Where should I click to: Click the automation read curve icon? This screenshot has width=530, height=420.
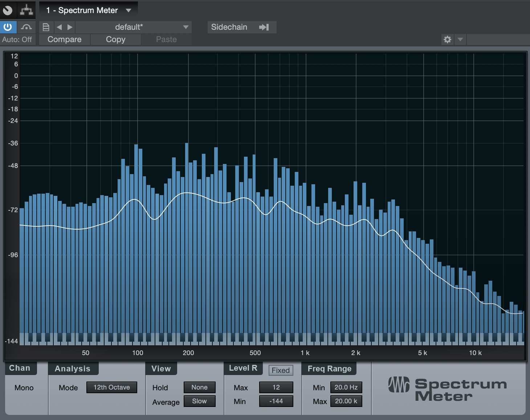tap(26, 27)
